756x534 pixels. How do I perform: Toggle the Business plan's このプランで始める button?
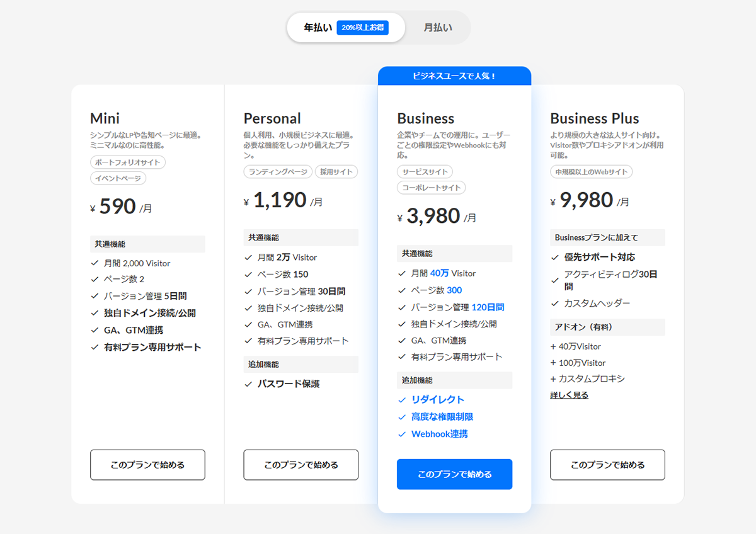click(454, 474)
